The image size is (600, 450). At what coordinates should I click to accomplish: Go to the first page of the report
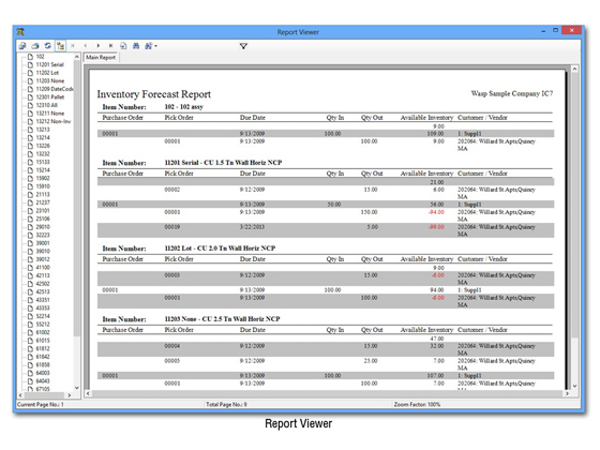[x=74, y=46]
